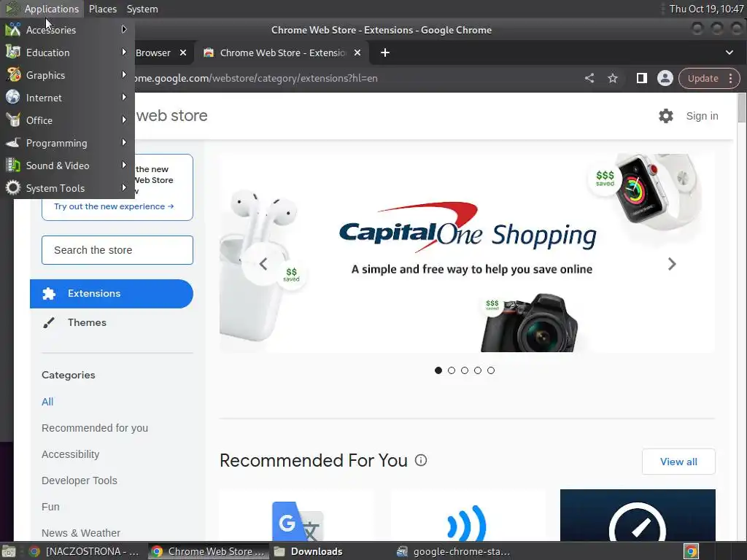Image resolution: width=747 pixels, height=560 pixels.
Task: Focus the Search the store field
Action: point(117,250)
